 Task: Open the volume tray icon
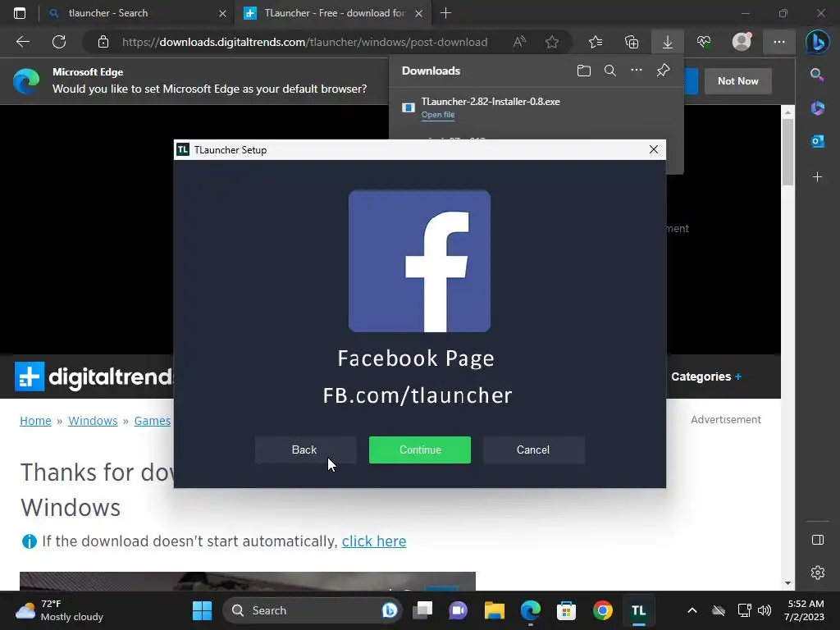coord(765,610)
